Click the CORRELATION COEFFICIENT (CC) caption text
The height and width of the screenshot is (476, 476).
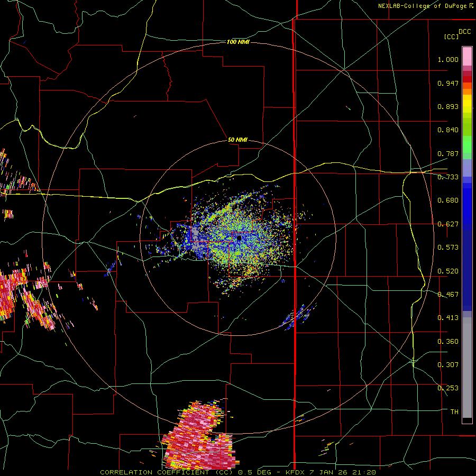point(167,472)
